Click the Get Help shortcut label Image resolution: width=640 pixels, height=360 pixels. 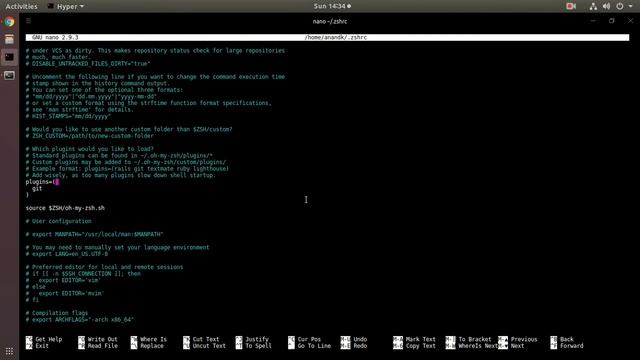pyautogui.click(x=49, y=339)
